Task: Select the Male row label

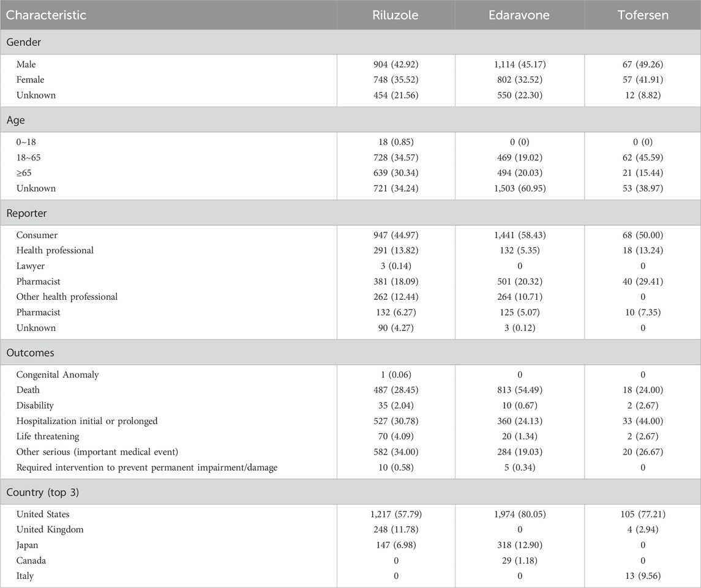Action: click(28, 64)
